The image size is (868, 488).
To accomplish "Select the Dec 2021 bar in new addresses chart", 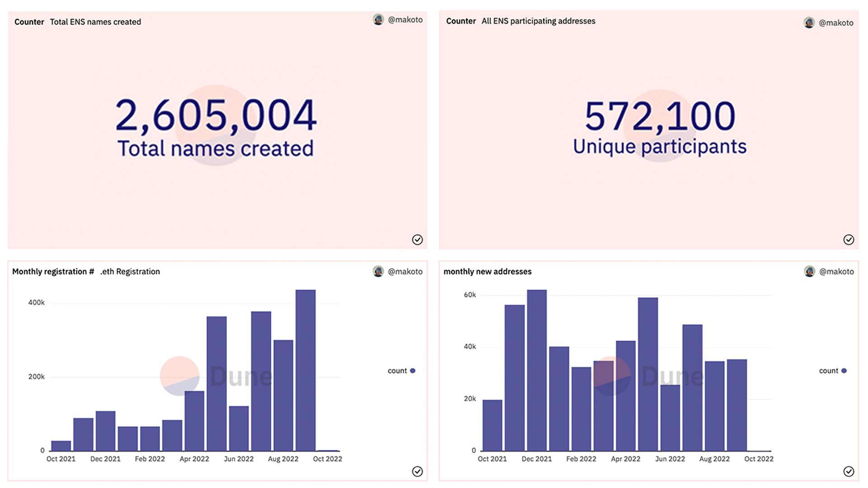I will point(537,371).
